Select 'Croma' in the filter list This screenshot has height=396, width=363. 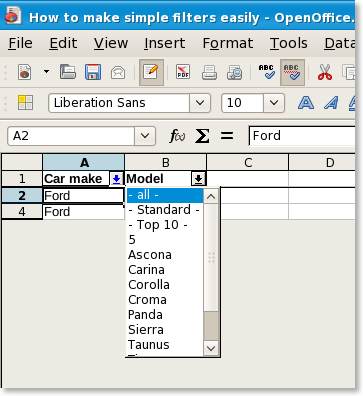pyautogui.click(x=165, y=300)
